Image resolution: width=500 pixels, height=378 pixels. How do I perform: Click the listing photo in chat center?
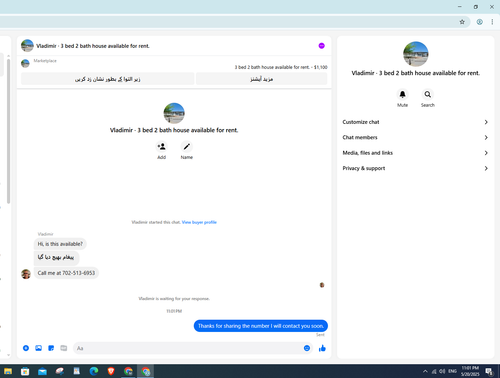pyautogui.click(x=174, y=113)
